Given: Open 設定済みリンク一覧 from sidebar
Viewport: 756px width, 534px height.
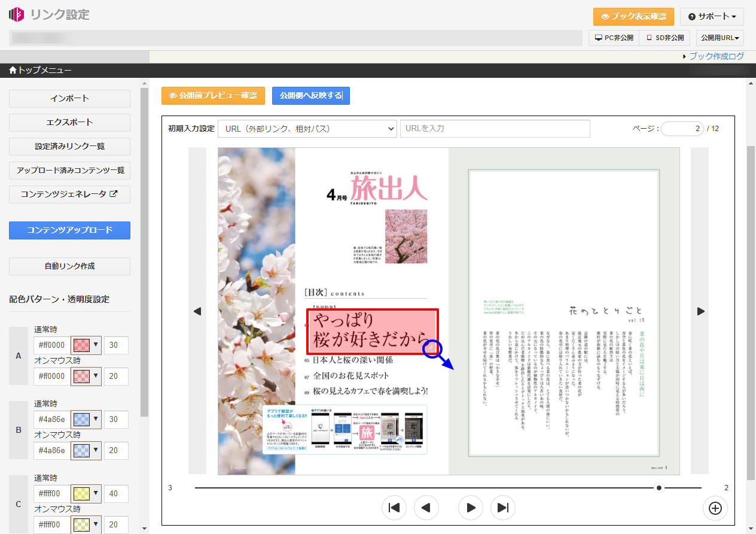Looking at the screenshot, I should 69,146.
